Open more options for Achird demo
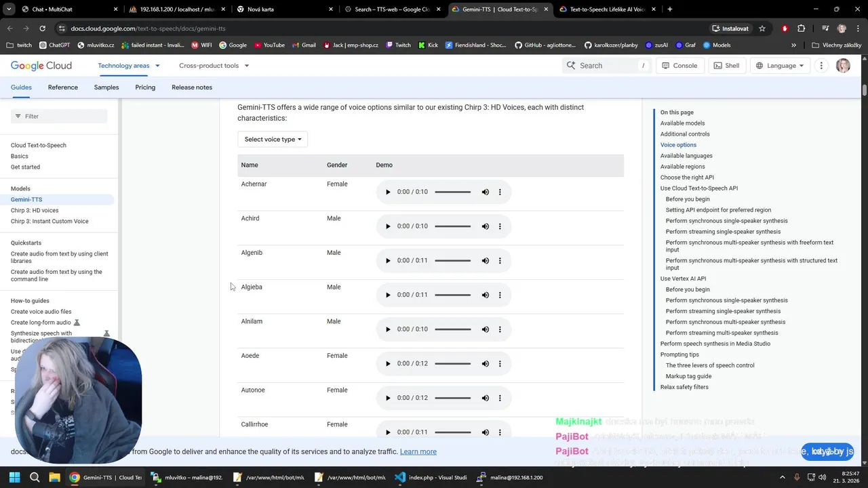The width and height of the screenshot is (868, 488). (x=500, y=226)
